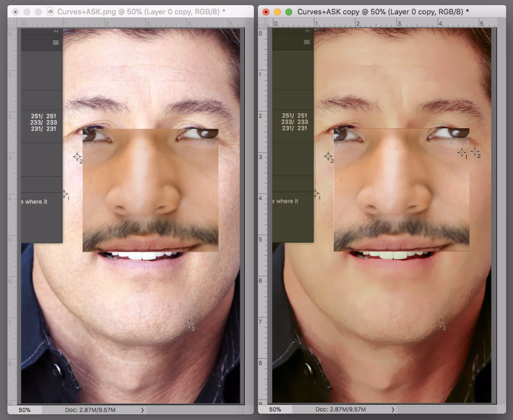Edit the 50% zoom field in the copy window
513x420 pixels.
(275, 409)
